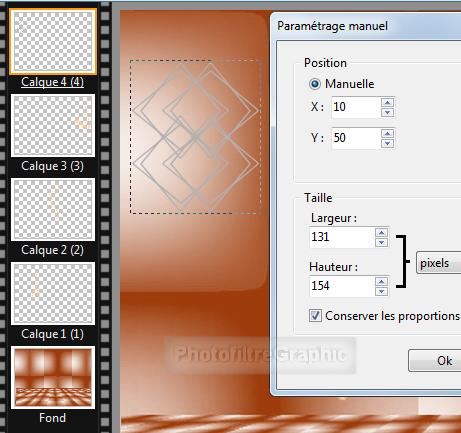Increase the X position value arrow
The image size is (461, 433).
(x=387, y=102)
